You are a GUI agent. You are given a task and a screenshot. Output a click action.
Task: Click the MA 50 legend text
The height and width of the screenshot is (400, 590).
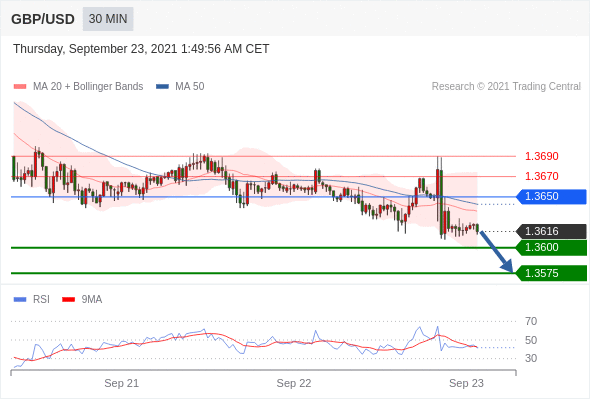point(190,87)
